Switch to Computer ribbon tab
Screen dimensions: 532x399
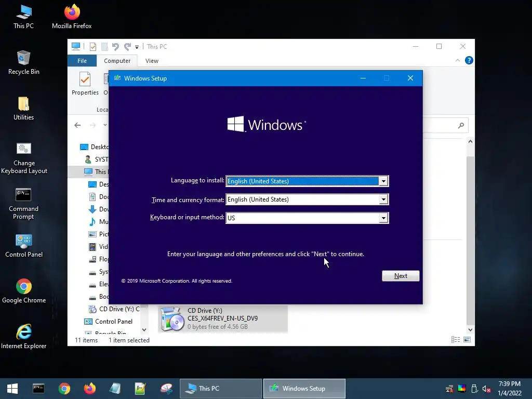click(117, 61)
